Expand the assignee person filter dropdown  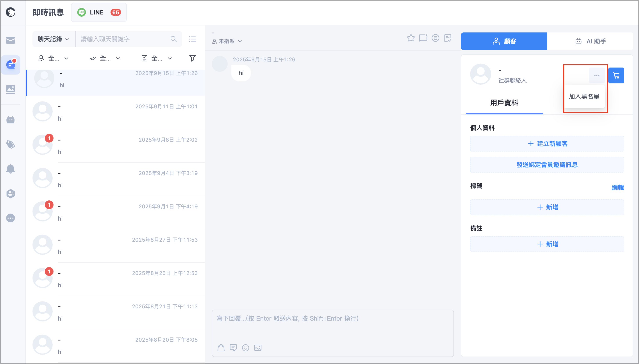pyautogui.click(x=53, y=58)
